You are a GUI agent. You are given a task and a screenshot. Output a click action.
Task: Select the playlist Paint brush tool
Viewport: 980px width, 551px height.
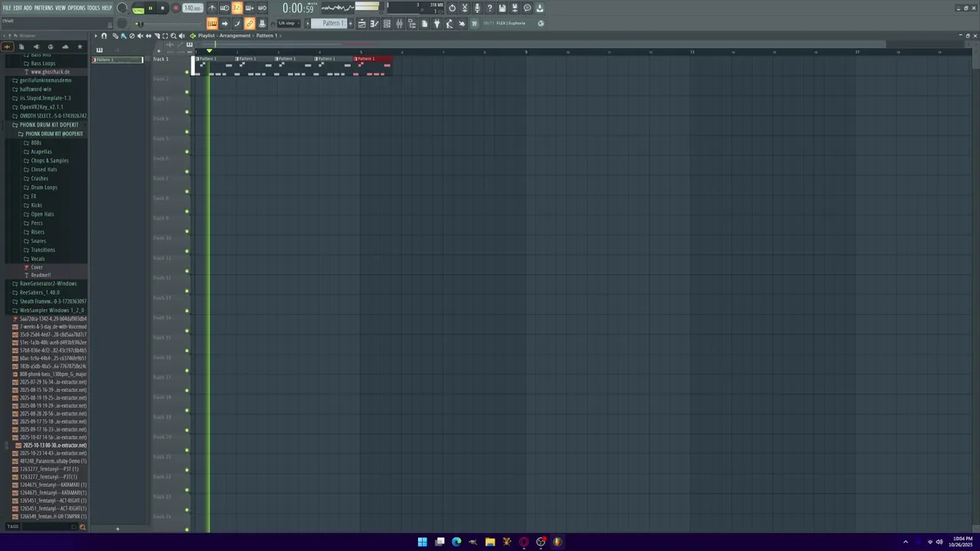[x=123, y=35]
